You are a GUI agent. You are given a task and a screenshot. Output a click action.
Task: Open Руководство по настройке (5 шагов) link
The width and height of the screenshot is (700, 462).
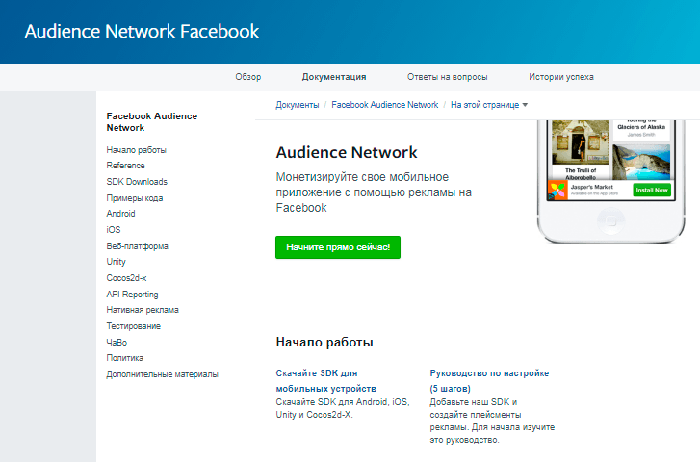pos(489,381)
